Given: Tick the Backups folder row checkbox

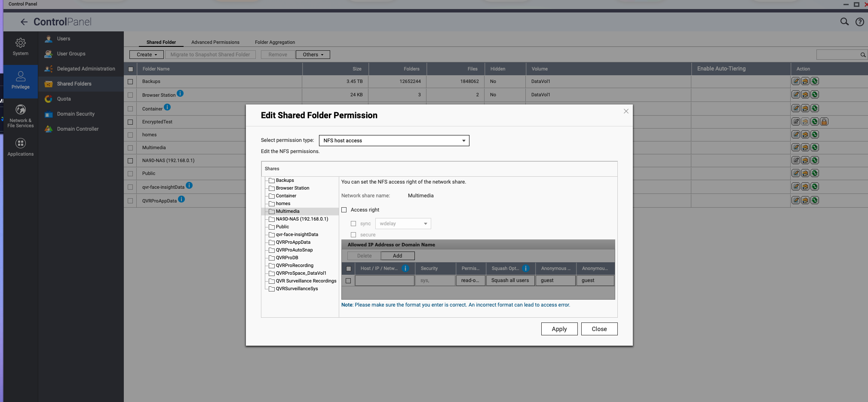Looking at the screenshot, I should (130, 81).
